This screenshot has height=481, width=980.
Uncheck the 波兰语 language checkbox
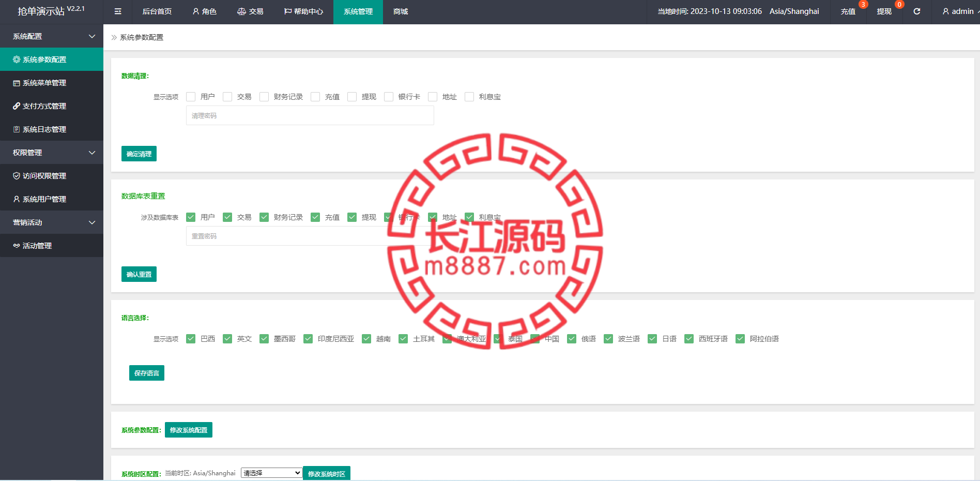pyautogui.click(x=608, y=339)
